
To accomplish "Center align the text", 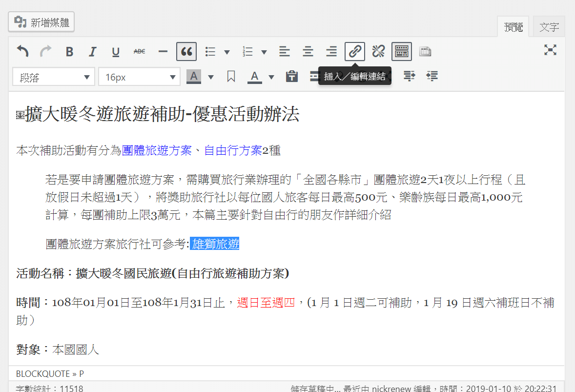I will point(308,51).
